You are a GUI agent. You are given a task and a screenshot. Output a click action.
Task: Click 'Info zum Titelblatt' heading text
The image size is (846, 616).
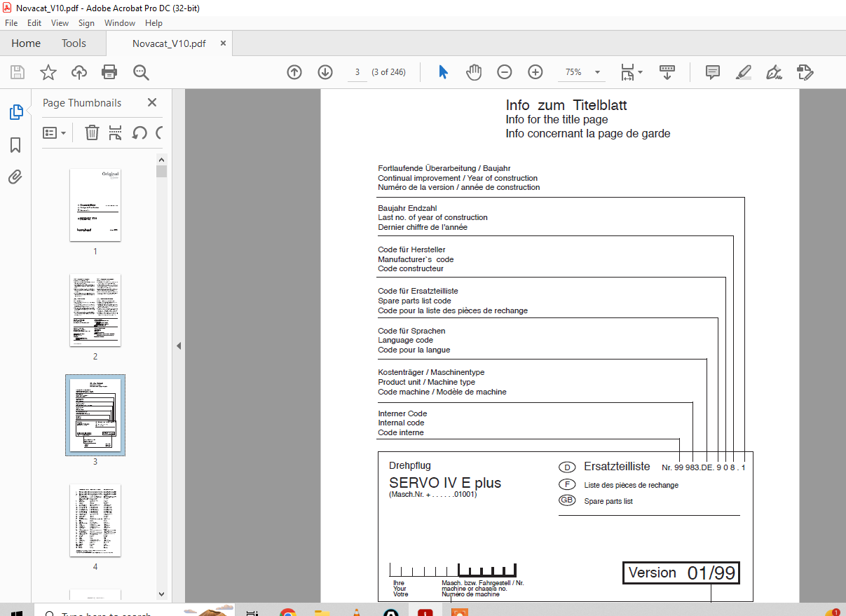[566, 105]
